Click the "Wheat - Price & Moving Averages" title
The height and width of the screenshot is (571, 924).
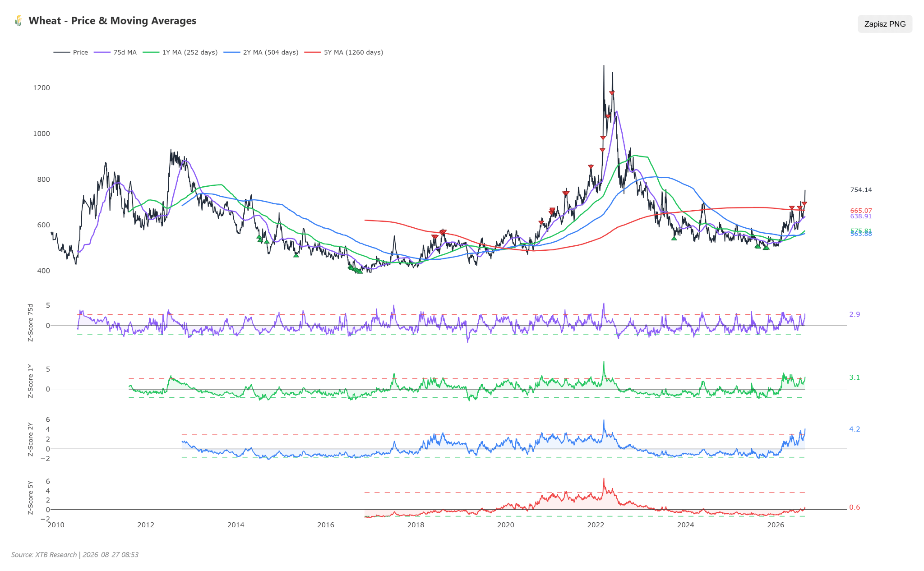(x=112, y=21)
